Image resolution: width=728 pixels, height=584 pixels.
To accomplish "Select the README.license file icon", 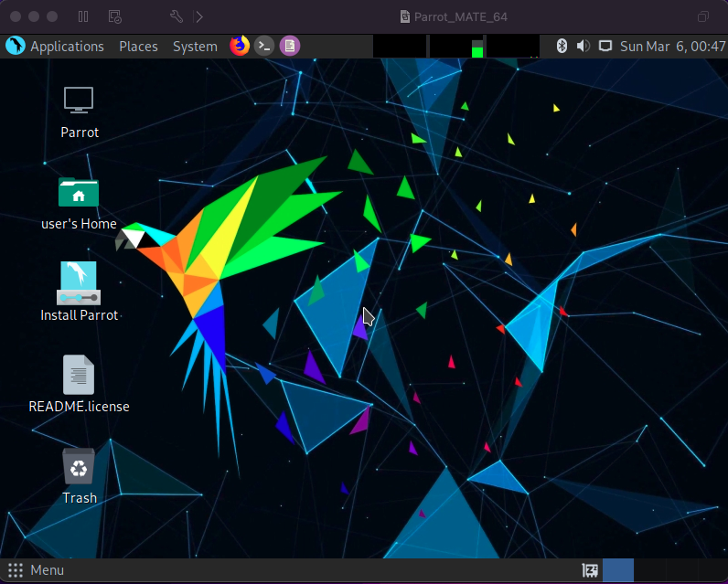I will [79, 375].
